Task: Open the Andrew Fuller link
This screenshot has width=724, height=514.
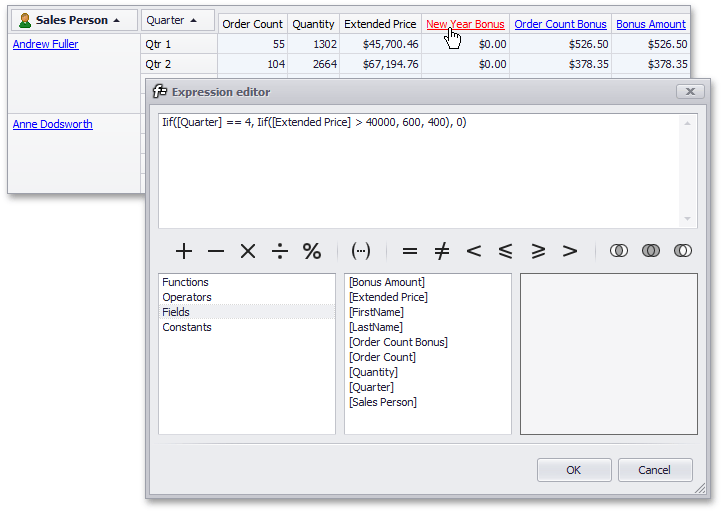Action: pyautogui.click(x=45, y=44)
